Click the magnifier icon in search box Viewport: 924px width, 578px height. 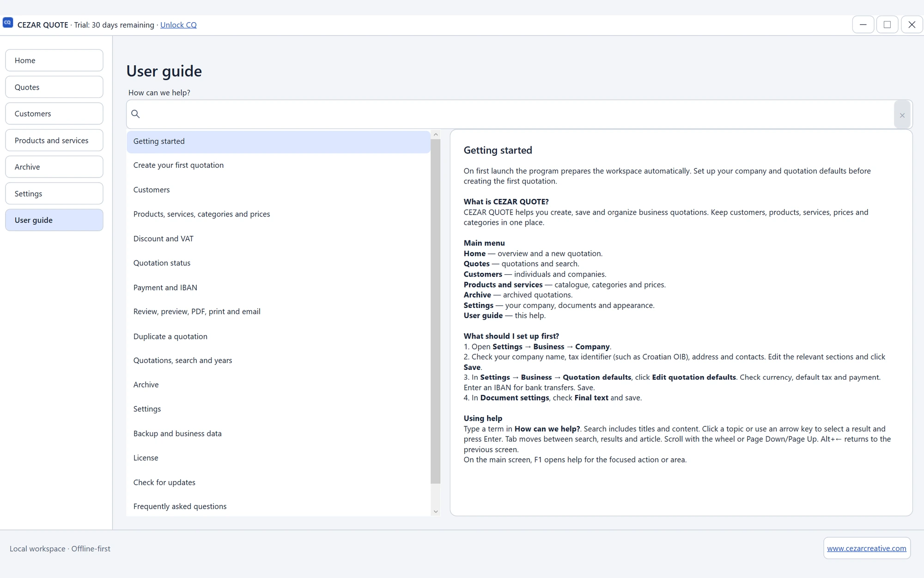point(135,114)
